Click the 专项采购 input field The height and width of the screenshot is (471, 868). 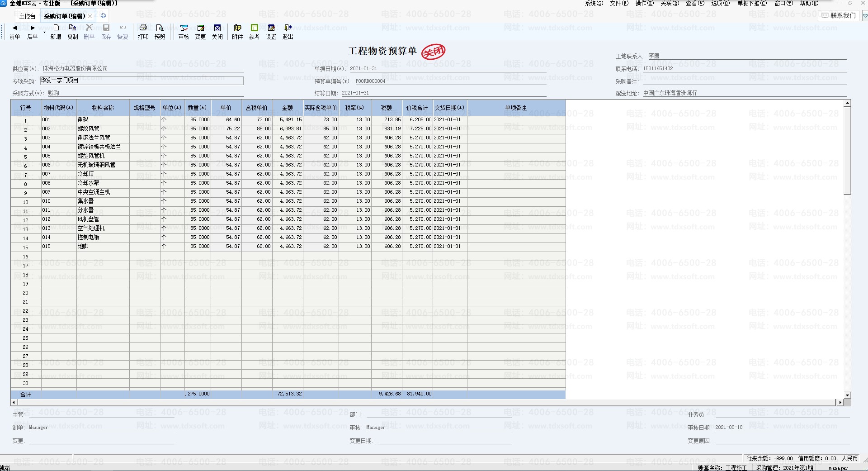coord(141,81)
